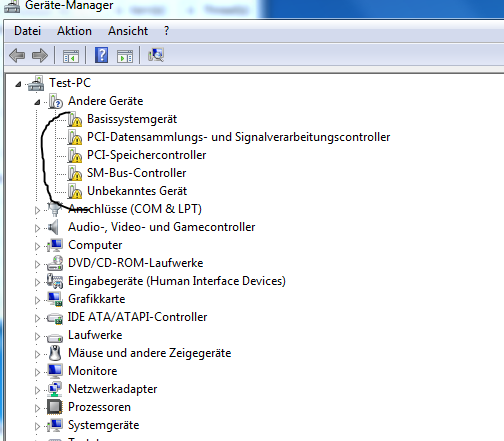Select PCI-Datensammlungs- und Signalverarbeitungscontroller entry
Viewport: 504px width, 441px height.
pos(238,137)
